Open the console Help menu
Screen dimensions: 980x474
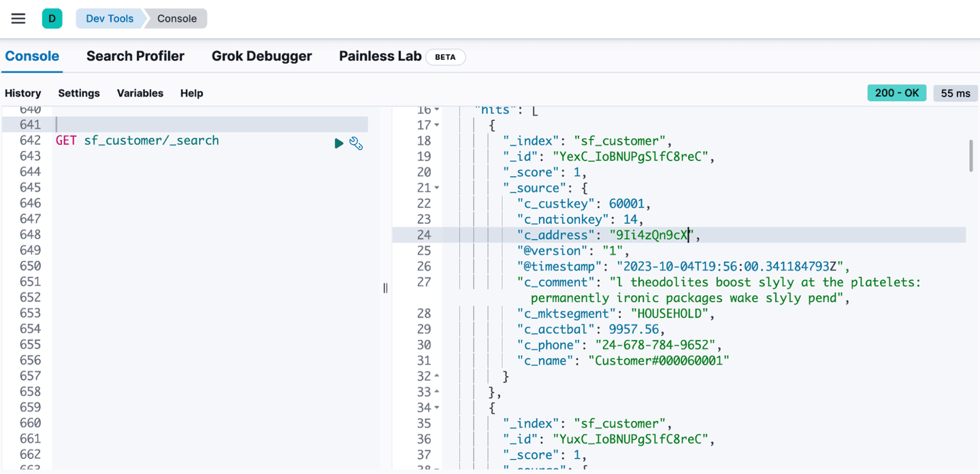click(191, 93)
